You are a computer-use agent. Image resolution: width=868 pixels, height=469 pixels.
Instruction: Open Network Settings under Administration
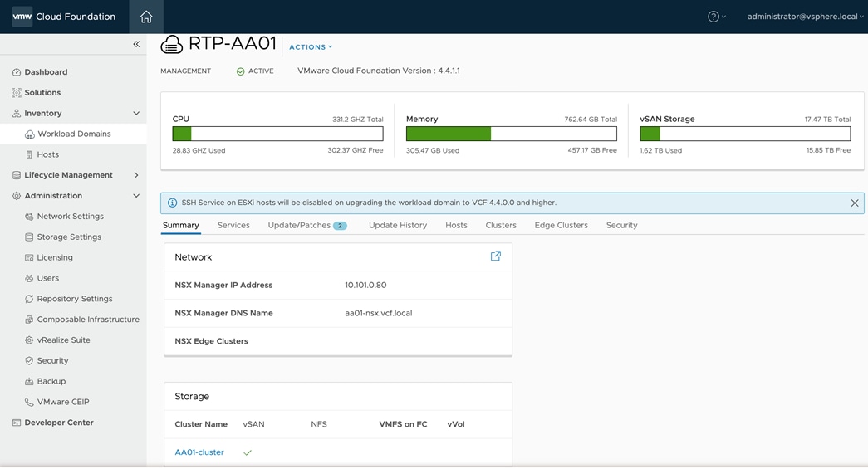(71, 217)
